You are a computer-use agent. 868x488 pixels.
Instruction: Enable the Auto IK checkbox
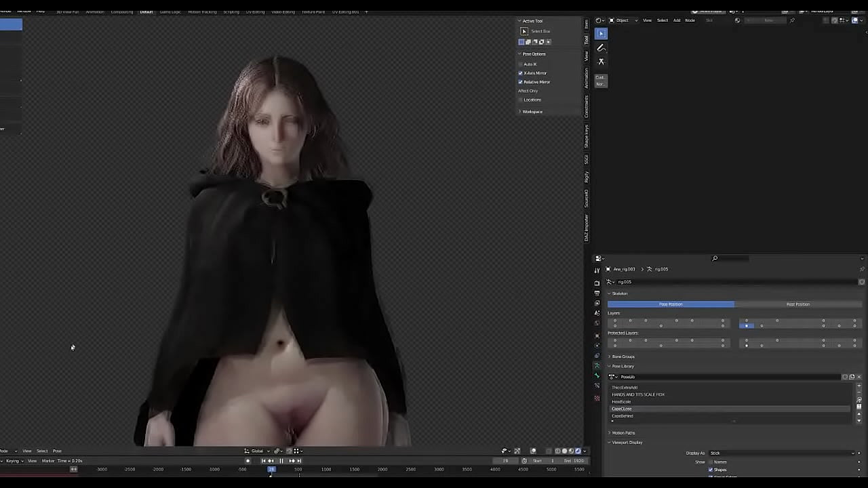point(521,64)
